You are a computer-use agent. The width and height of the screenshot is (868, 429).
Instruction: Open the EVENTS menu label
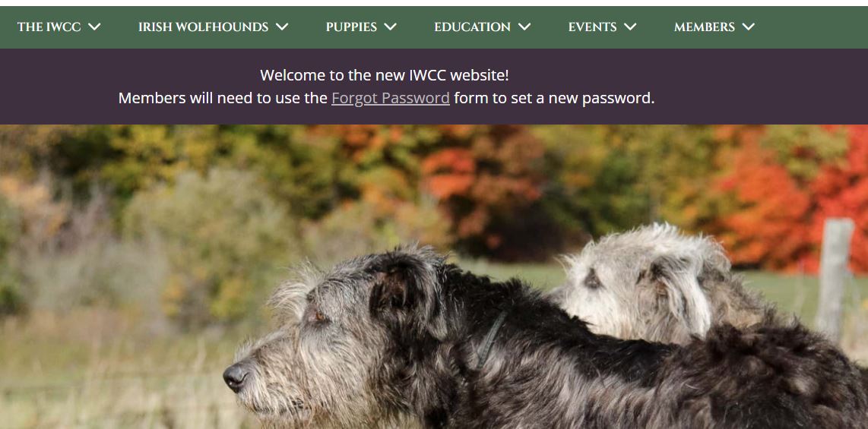[x=592, y=27]
